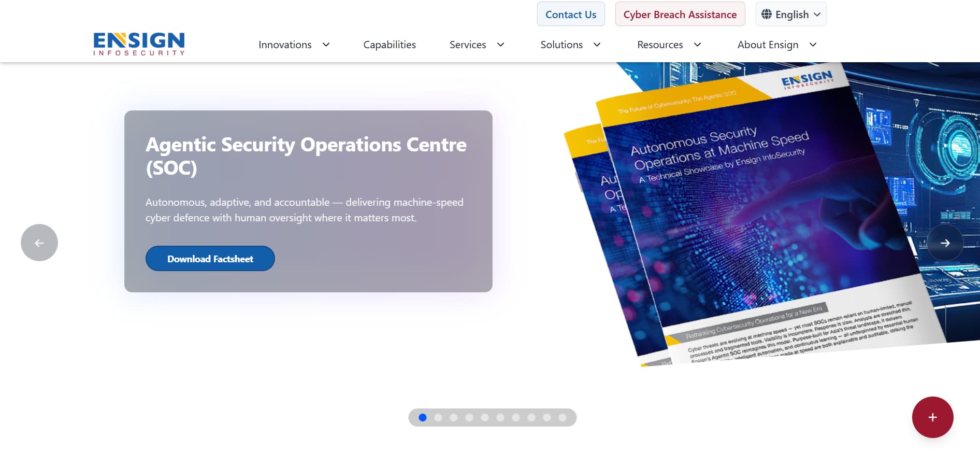The height and width of the screenshot is (452, 980).
Task: Select the sixth carousel dot
Action: [500, 417]
